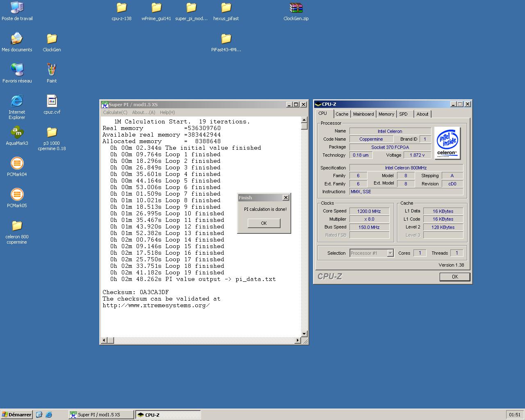Select p3 1000 cpermine 0.18 folder
Image resolution: width=525 pixels, height=420 pixels.
(52, 138)
